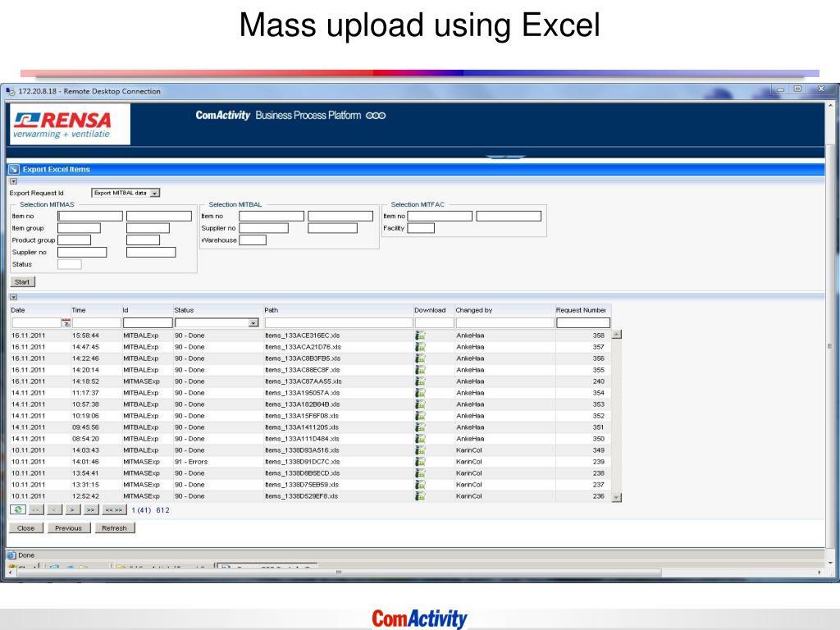Maximize the Remote Desktop Connection window
This screenshot has width=840, height=630.
797,89
